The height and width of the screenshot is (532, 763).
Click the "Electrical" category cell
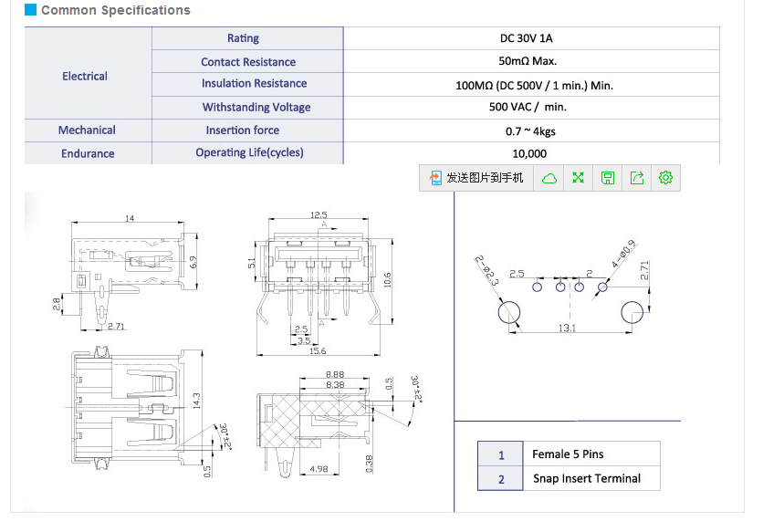(x=89, y=73)
